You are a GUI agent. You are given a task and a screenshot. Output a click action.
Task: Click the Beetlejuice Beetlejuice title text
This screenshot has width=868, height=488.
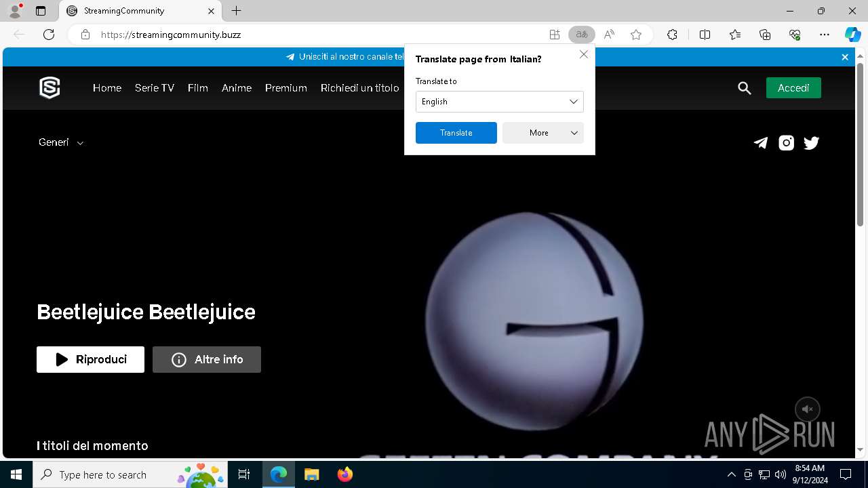(x=146, y=312)
